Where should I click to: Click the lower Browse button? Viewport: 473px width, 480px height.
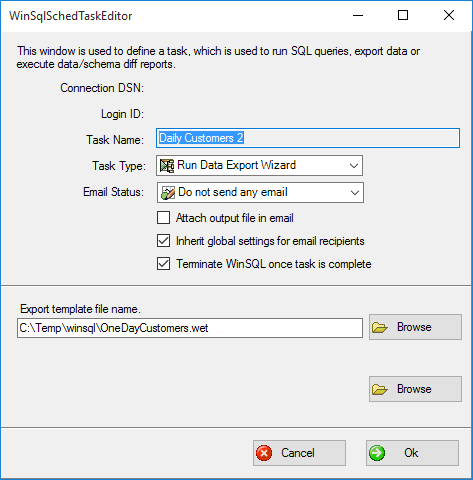pyautogui.click(x=415, y=389)
